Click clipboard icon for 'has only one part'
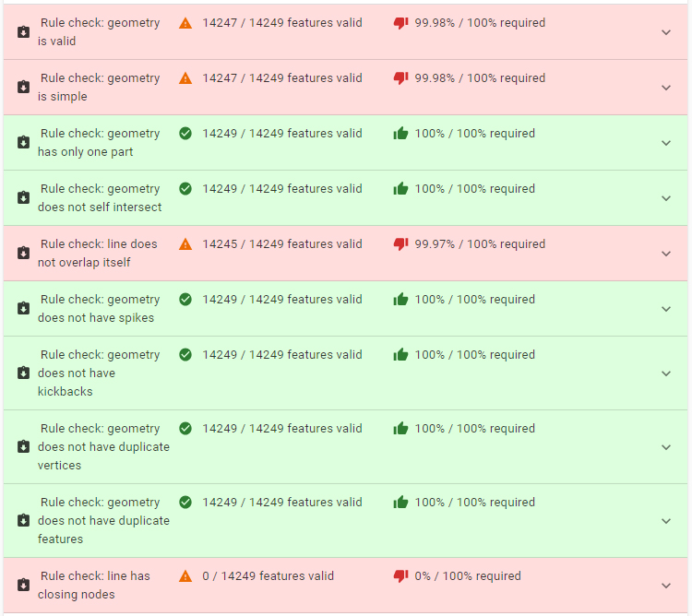This screenshot has width=692, height=616. [23, 143]
